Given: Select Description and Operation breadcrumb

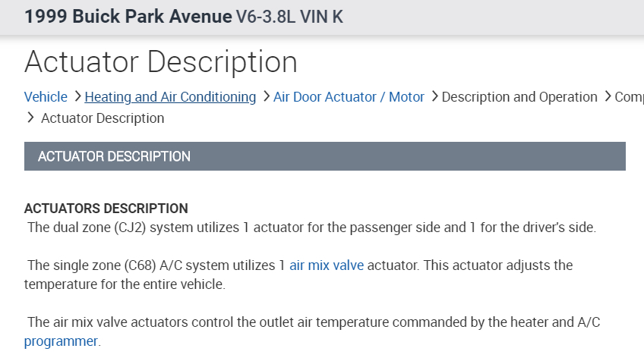Looking at the screenshot, I should pos(519,97).
